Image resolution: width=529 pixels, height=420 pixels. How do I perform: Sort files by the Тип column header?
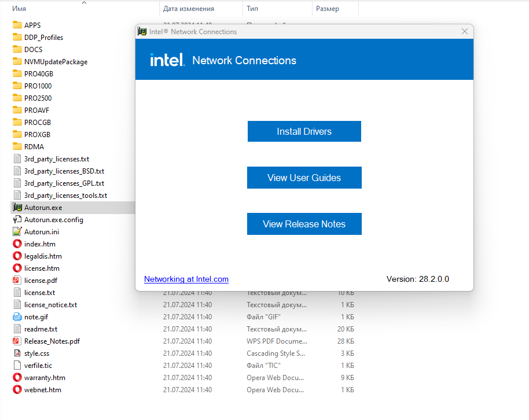[252, 9]
